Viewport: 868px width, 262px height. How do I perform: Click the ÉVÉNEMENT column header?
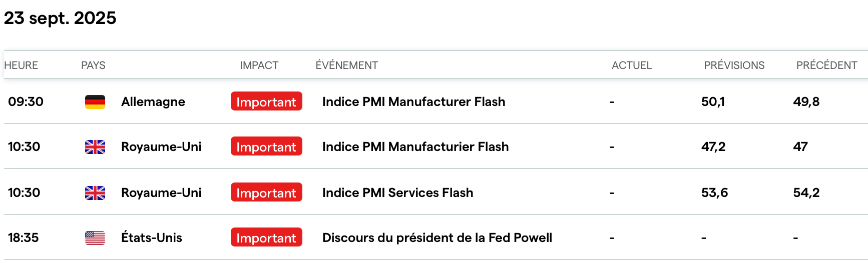(x=346, y=65)
